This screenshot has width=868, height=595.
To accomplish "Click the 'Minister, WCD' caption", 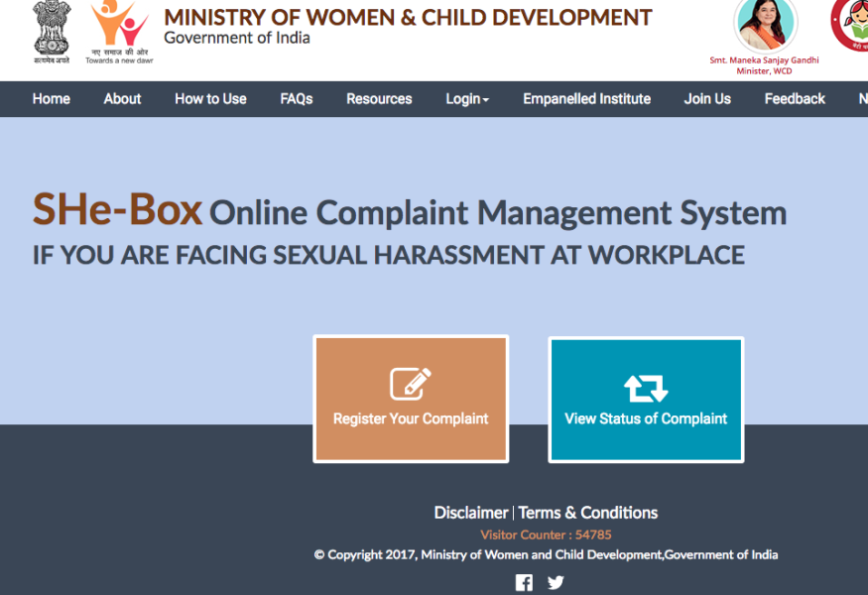I will (764, 70).
